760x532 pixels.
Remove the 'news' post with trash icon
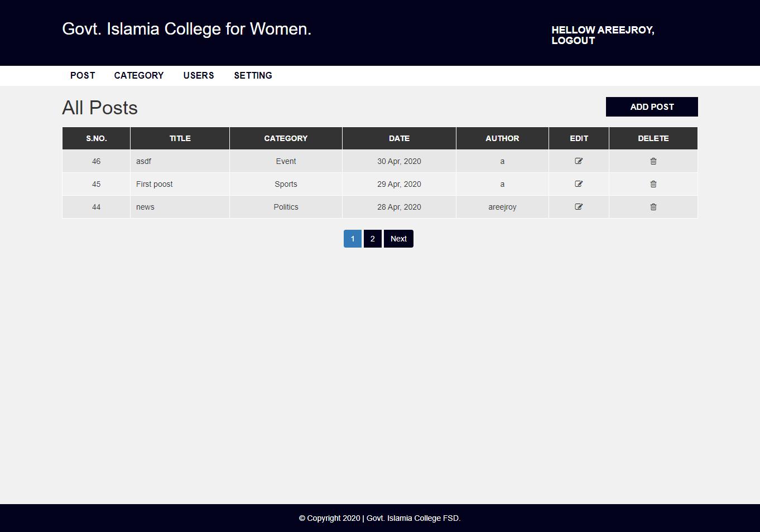pos(653,207)
